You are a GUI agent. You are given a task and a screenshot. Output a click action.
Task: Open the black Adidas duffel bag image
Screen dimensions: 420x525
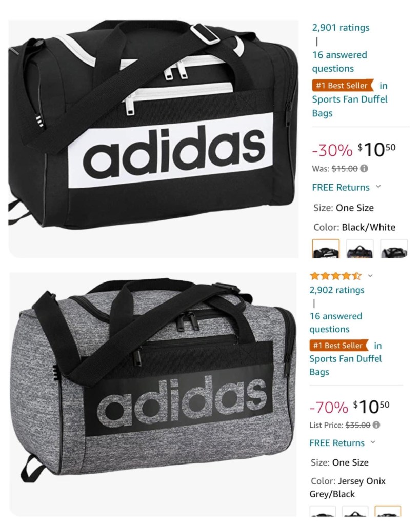click(x=153, y=139)
